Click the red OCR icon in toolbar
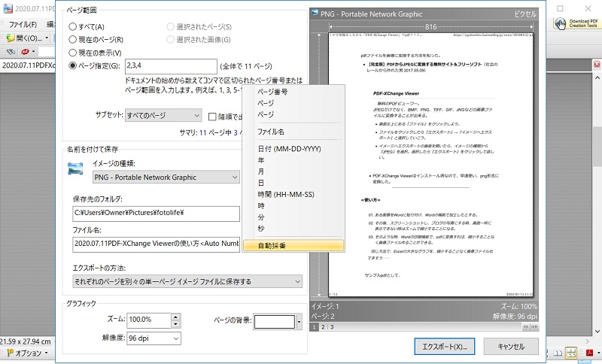Image resolution: width=602 pixels, height=364 pixels. click(x=26, y=51)
